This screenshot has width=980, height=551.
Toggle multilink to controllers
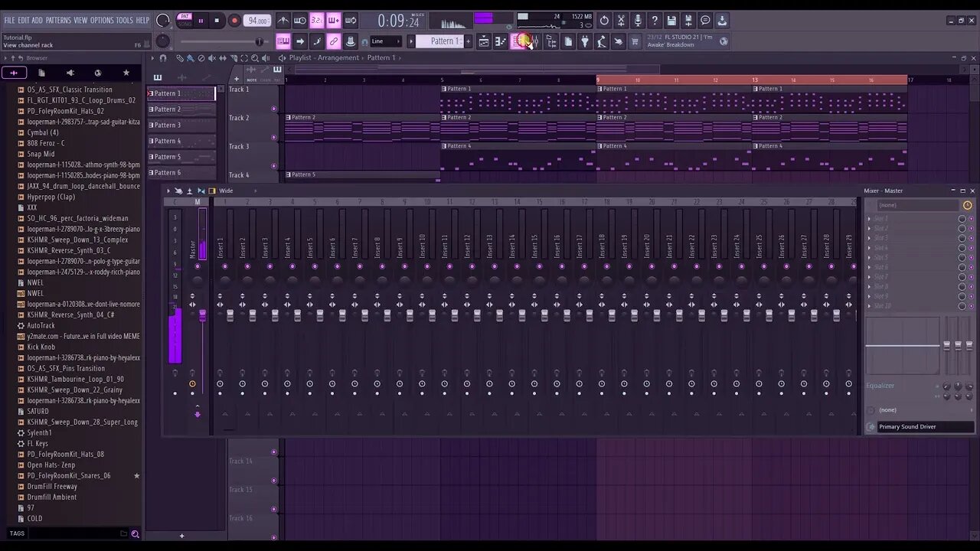pyautogui.click(x=334, y=41)
